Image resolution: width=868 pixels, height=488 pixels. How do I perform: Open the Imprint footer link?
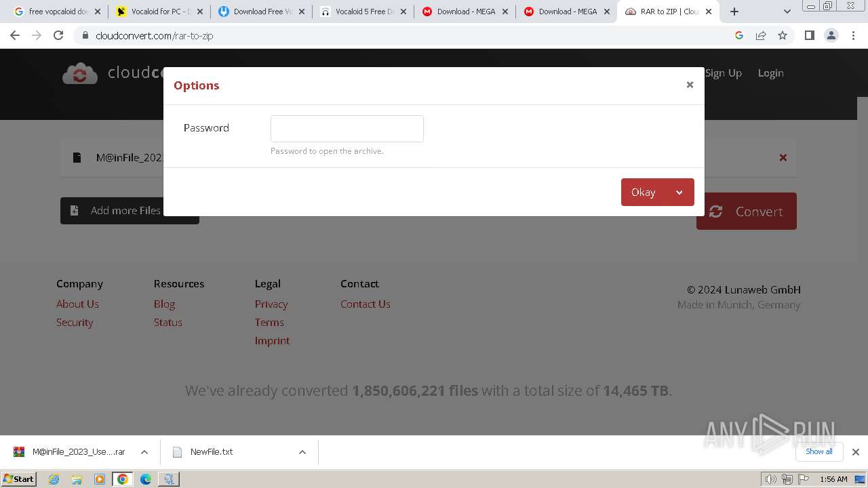tap(272, 340)
